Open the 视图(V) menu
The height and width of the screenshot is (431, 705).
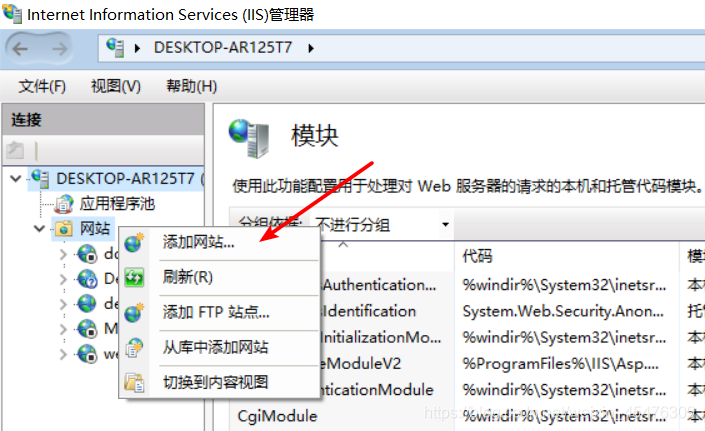point(116,86)
